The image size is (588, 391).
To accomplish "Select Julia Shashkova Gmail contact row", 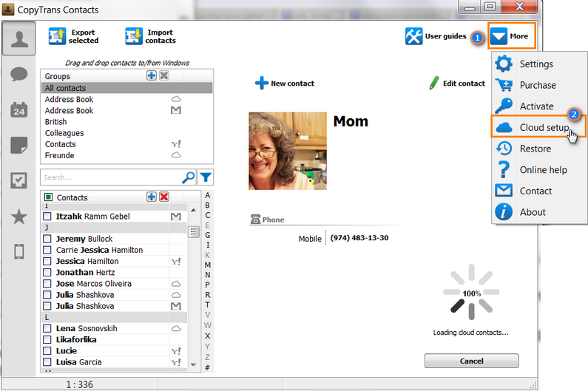I will coord(113,306).
